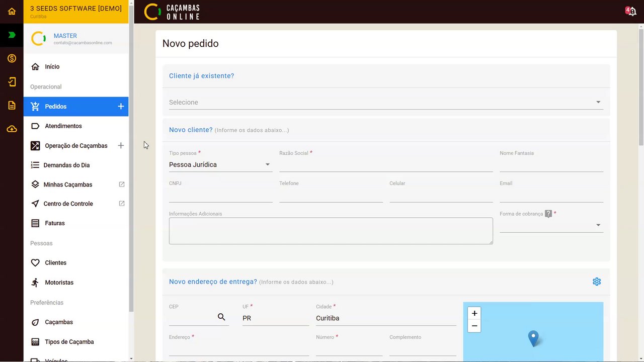Click the CNPJ input field
This screenshot has height=362, width=644.
220,195
